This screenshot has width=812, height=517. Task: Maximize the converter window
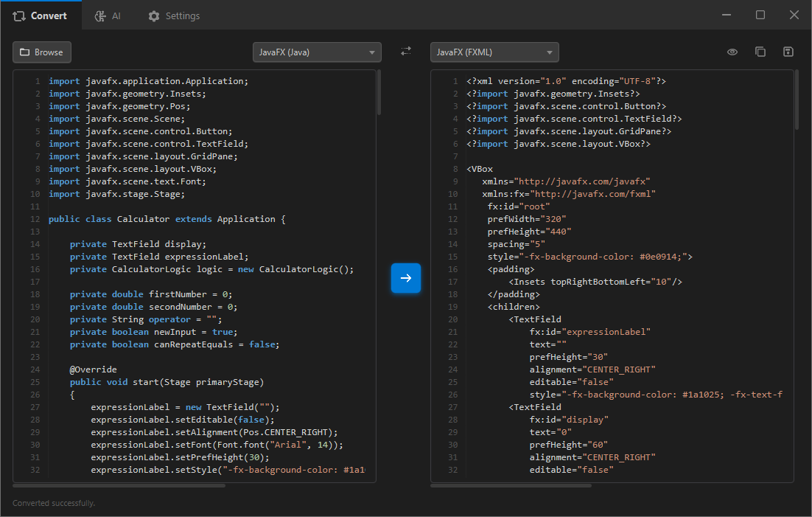coord(760,15)
